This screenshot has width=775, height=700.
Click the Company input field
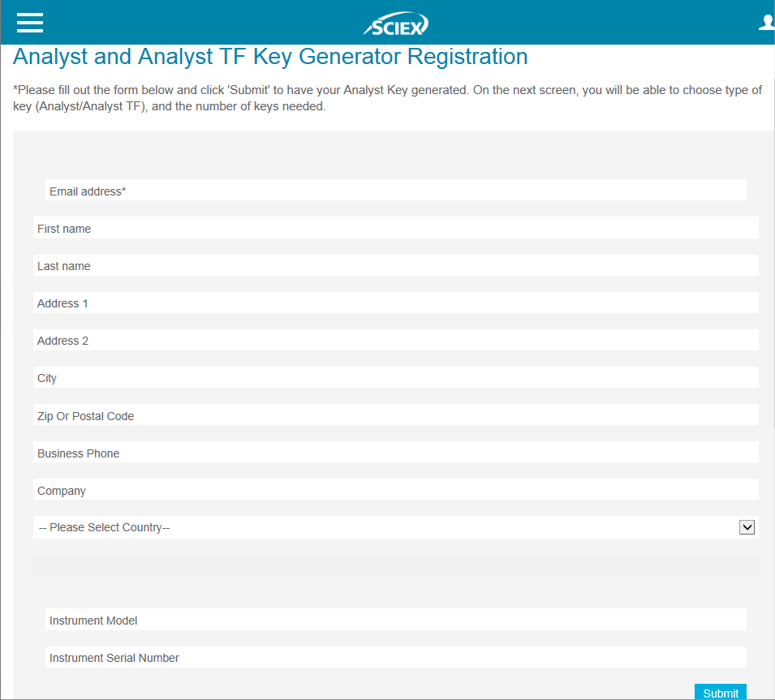click(395, 490)
